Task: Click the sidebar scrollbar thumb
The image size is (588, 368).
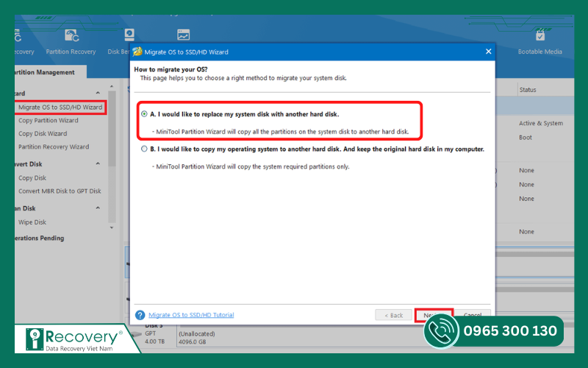Action: coord(112,128)
